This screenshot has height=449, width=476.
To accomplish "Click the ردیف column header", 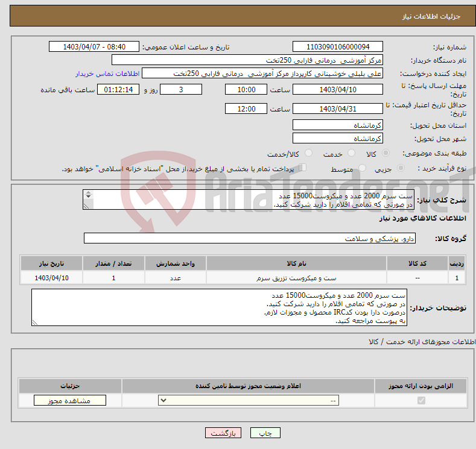I will [x=457, y=263].
